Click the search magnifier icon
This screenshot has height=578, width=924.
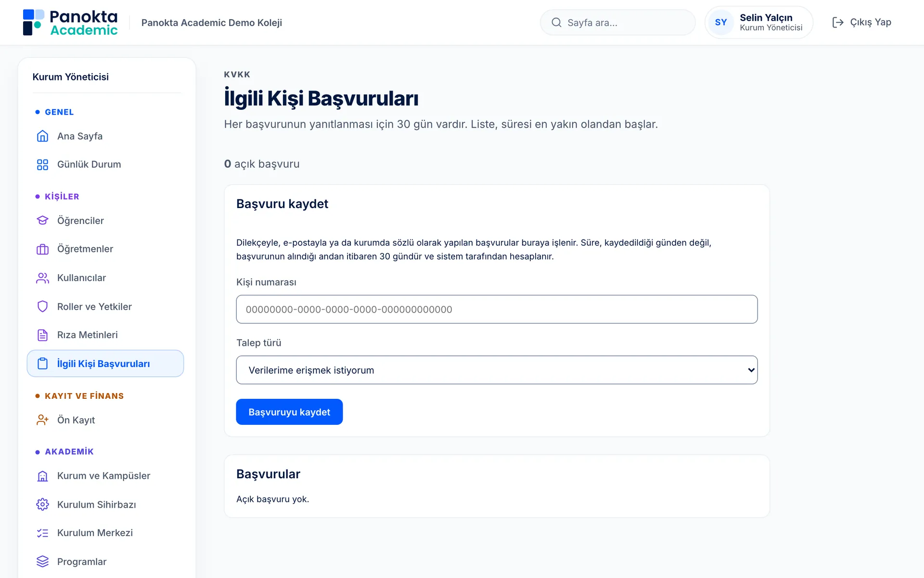tap(556, 23)
